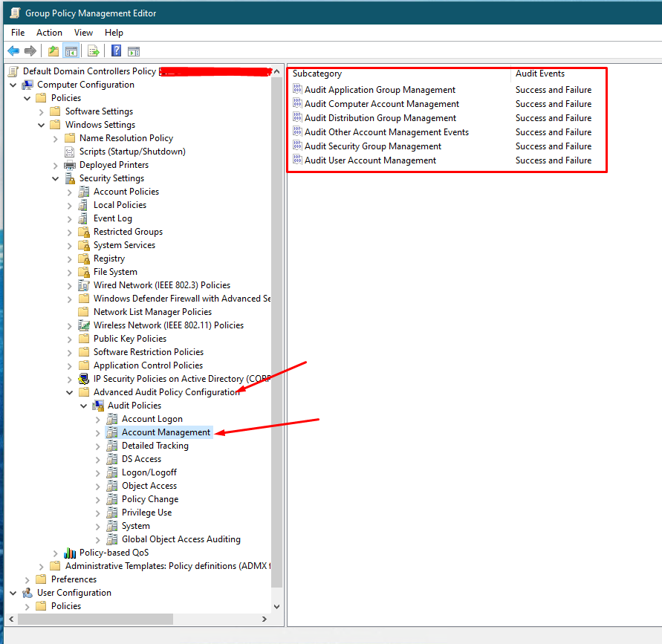
Task: Click the tree pane horizontal scrollbar right arrow
Action: pyautogui.click(x=264, y=619)
